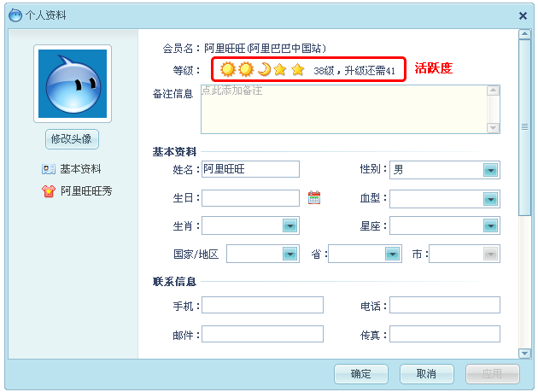Click the red shirt icon beside 阿里旺旺秀
Screen dimensions: 538x392
coord(49,191)
